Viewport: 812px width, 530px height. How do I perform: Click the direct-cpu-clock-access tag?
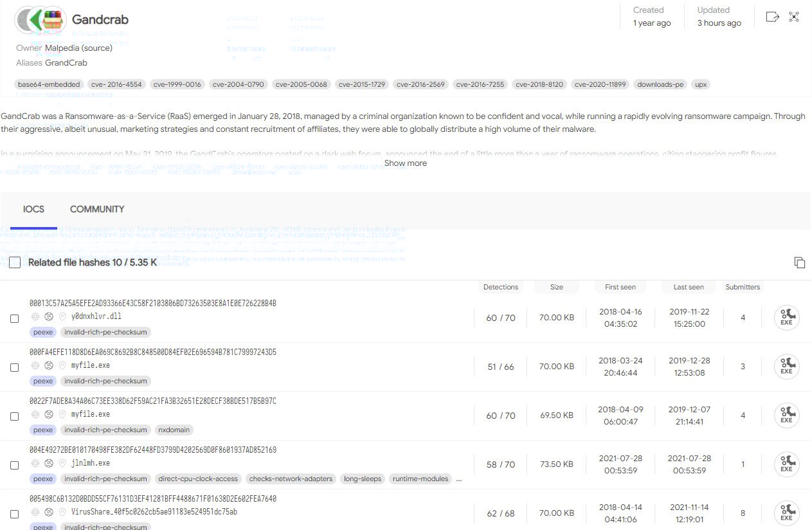199,479
